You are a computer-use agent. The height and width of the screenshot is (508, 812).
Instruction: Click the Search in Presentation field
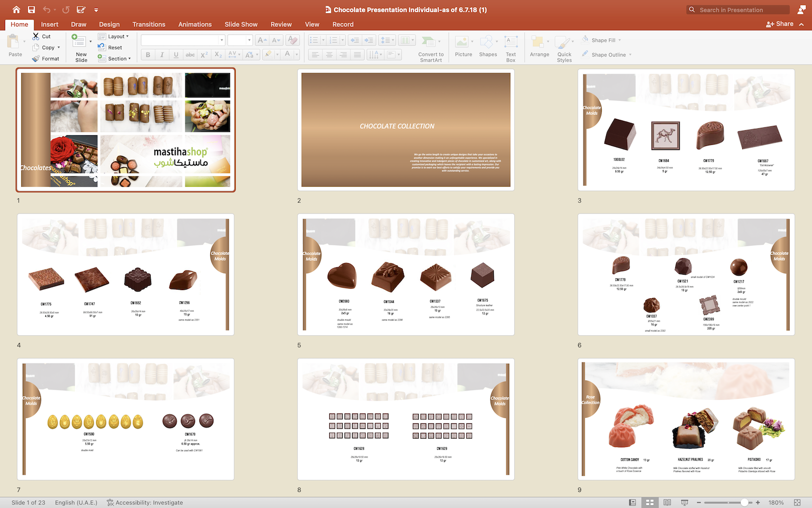click(x=738, y=10)
